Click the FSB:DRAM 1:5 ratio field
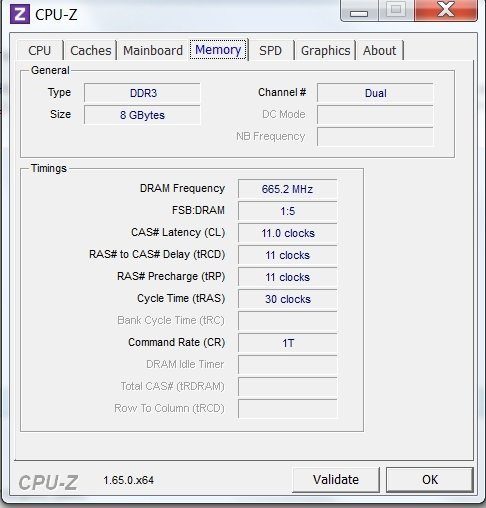This screenshot has width=486, height=508. [288, 211]
